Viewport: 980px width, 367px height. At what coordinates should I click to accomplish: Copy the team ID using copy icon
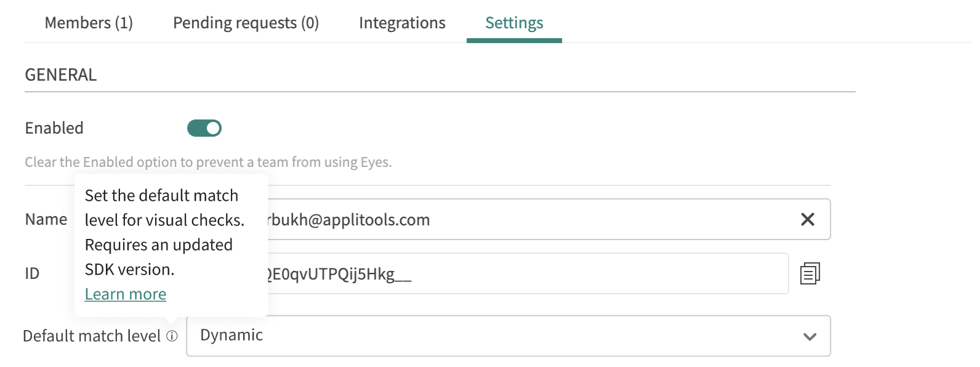coord(810,273)
